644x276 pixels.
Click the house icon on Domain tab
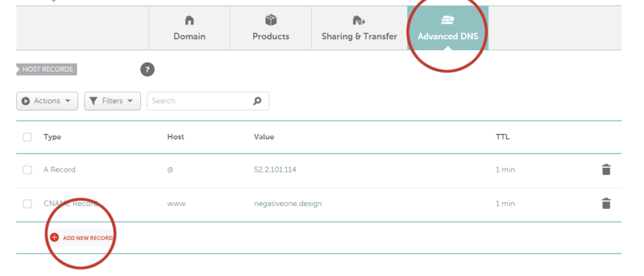pos(189,21)
